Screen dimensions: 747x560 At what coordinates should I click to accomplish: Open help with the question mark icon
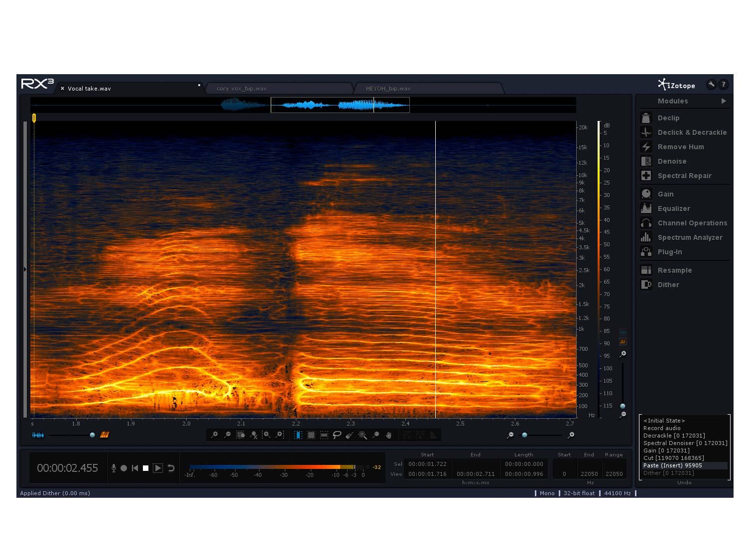pyautogui.click(x=724, y=85)
